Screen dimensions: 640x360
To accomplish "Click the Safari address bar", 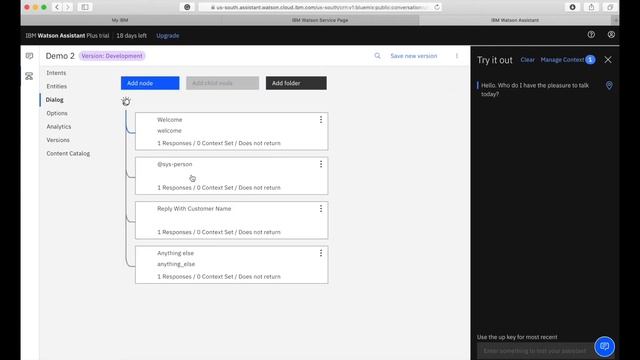I will 320,7.
